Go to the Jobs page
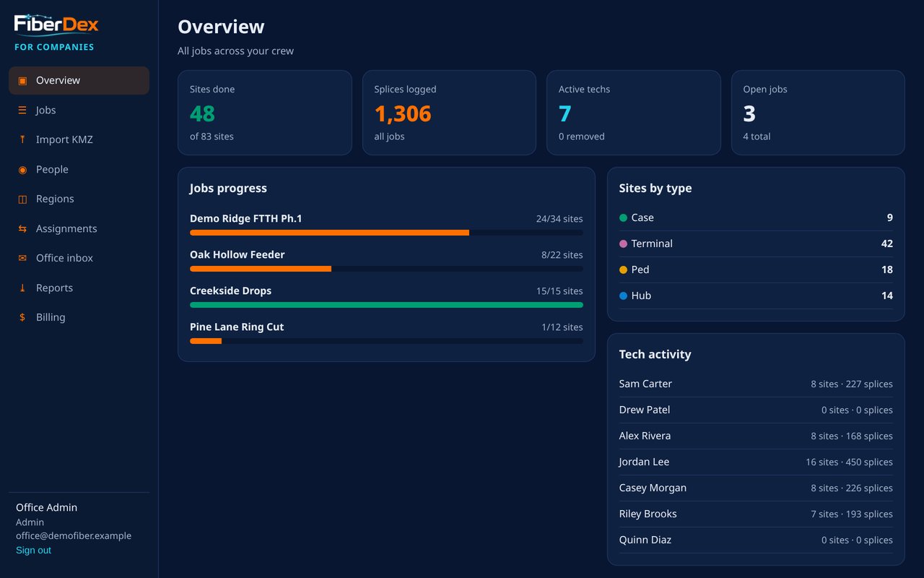Viewport: 924px width, 578px height. (79, 110)
